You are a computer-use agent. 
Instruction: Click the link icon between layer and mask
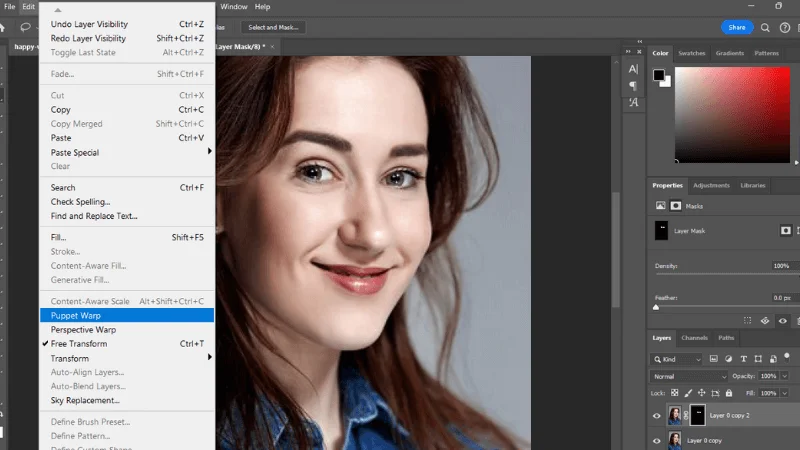pos(686,415)
